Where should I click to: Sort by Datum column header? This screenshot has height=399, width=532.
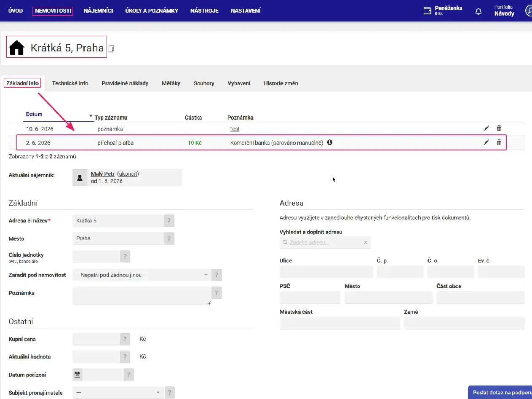[34, 114]
